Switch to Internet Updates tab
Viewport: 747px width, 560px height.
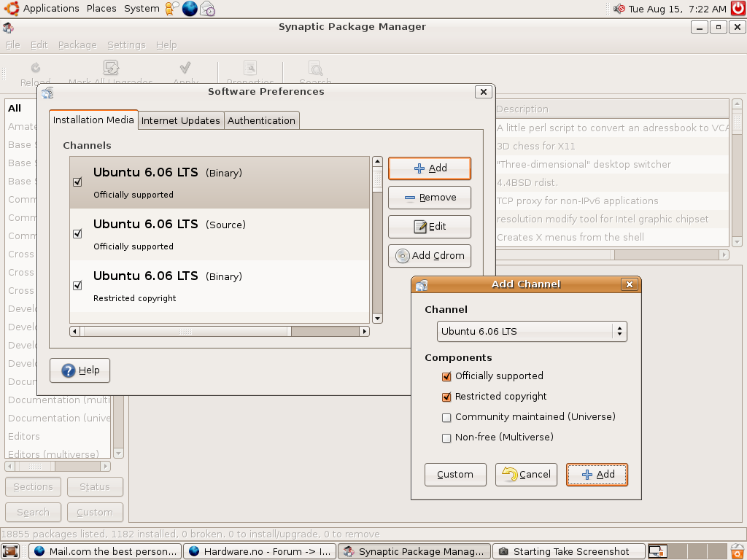coord(181,120)
